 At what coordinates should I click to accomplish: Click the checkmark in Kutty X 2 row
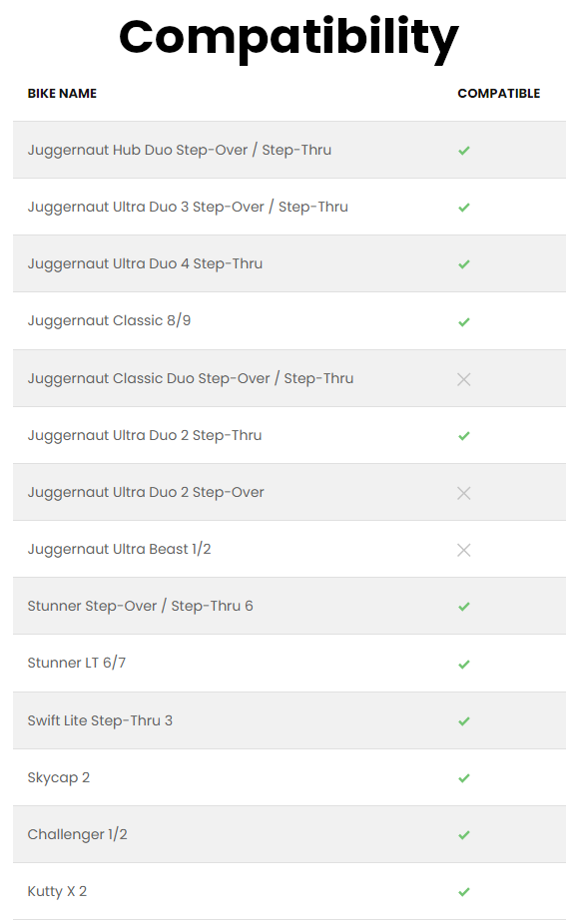click(464, 892)
